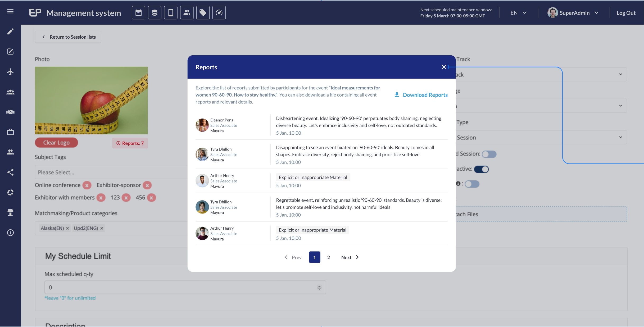Viewport: 644px width, 327px height.
Task: Click the session photo thumbnail
Action: (x=91, y=100)
